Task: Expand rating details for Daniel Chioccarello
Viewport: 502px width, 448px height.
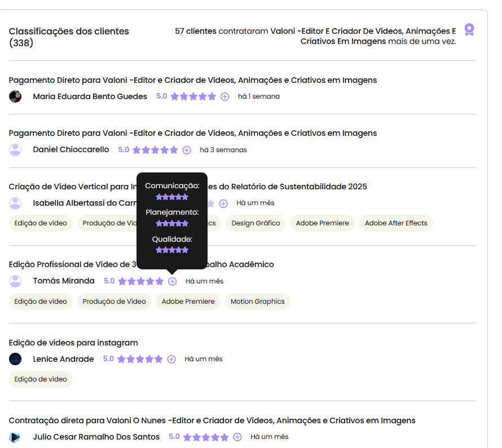Action: coord(187,150)
